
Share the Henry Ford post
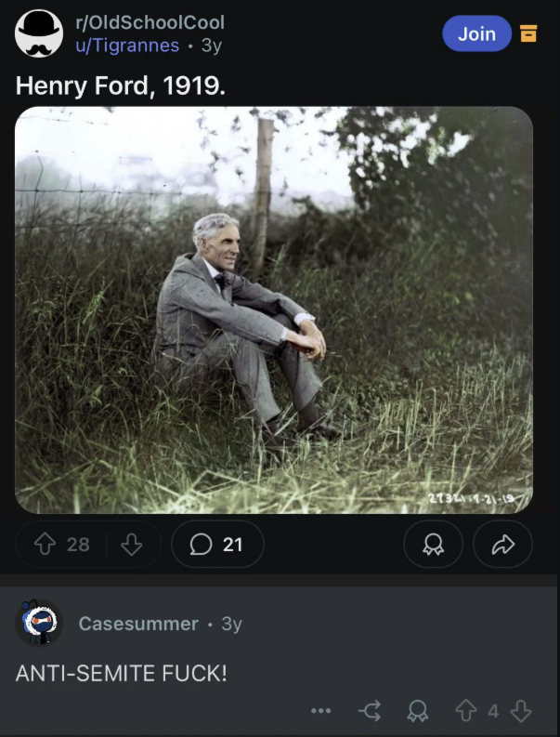point(502,545)
